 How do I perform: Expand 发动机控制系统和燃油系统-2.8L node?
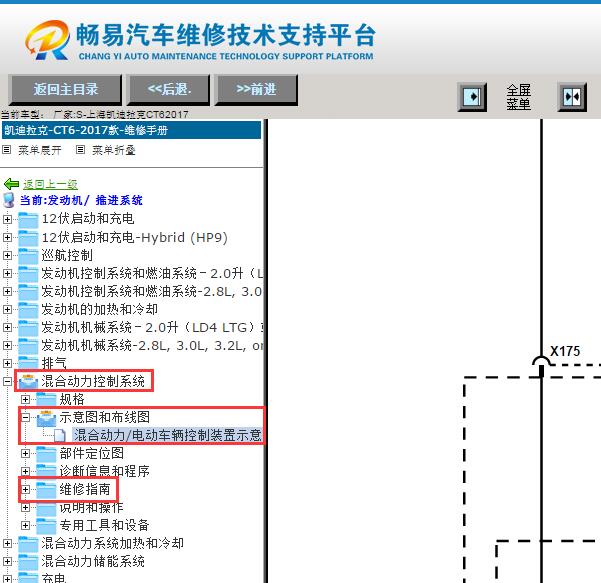coord(7,292)
